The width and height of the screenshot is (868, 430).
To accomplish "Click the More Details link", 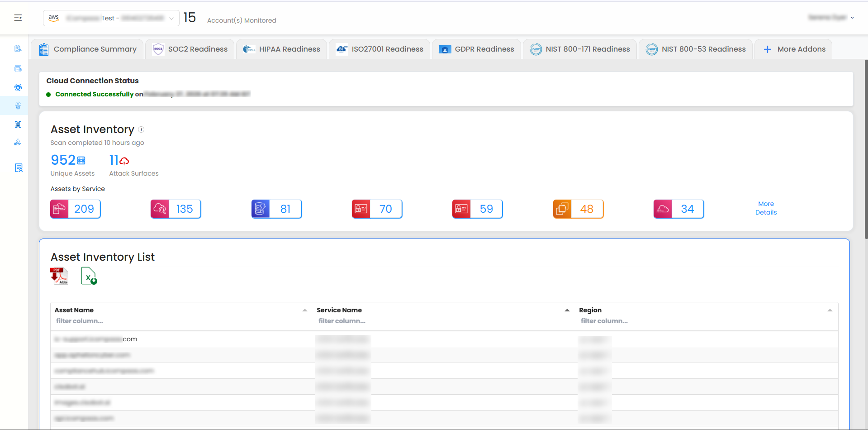I will pos(766,208).
